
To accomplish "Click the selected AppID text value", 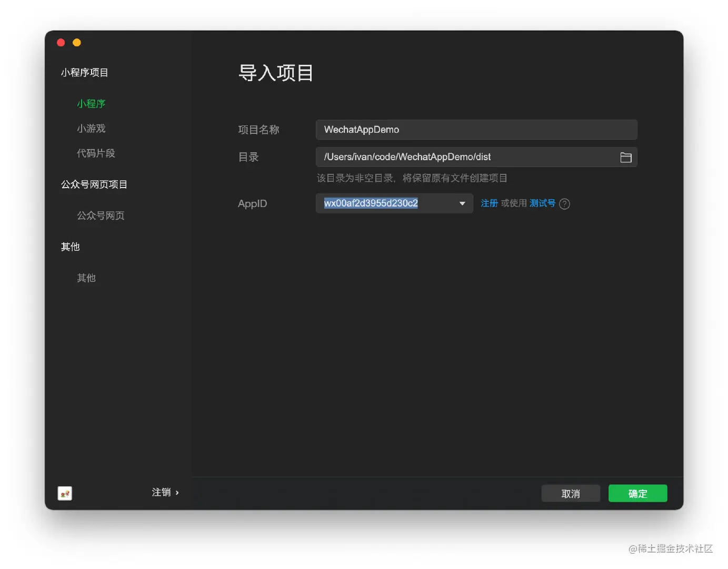I will click(x=370, y=203).
